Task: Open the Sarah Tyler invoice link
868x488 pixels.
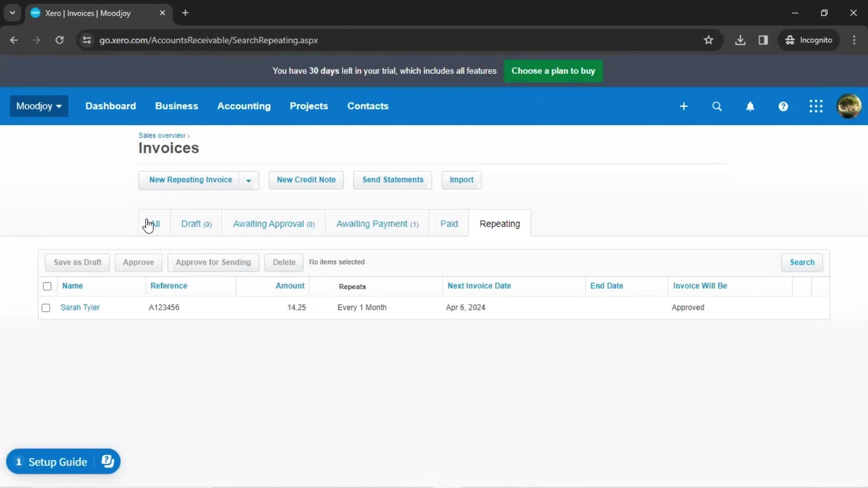Action: click(x=80, y=307)
